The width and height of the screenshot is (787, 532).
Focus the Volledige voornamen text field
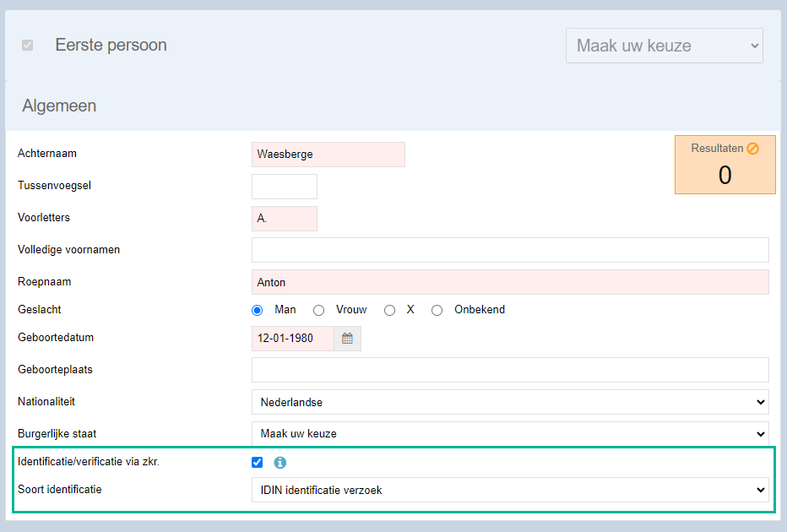510,250
